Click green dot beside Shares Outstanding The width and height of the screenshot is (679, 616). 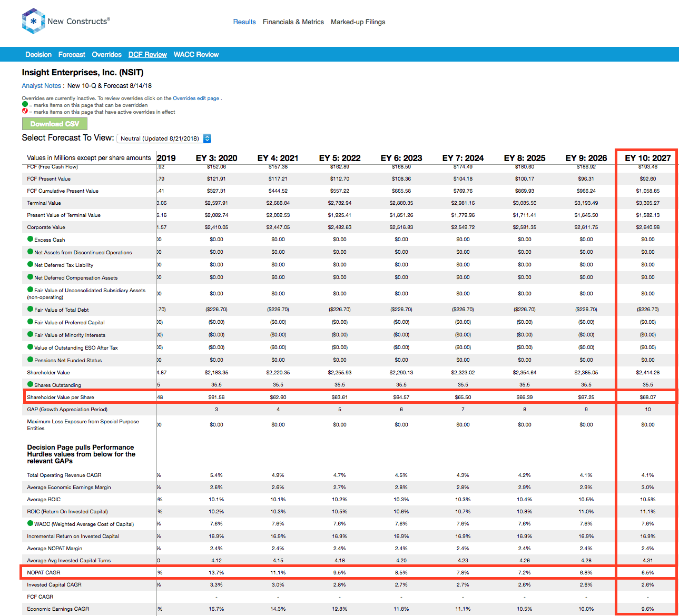[30, 384]
